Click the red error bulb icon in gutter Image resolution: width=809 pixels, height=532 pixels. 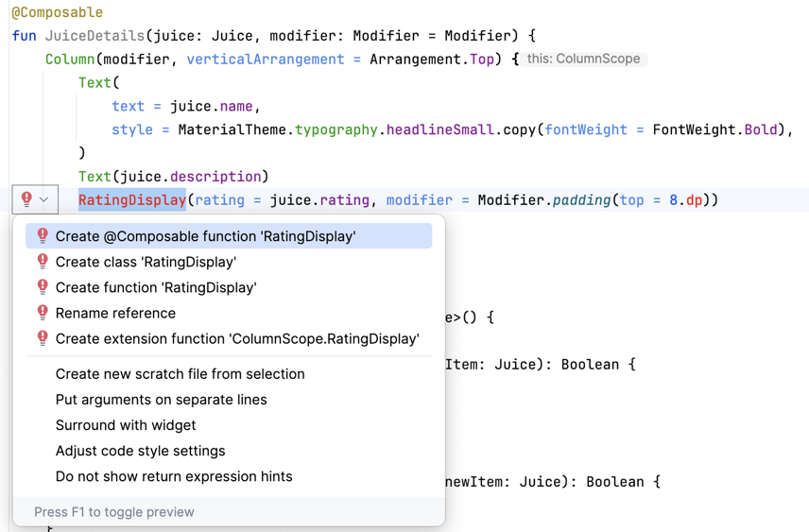tap(26, 199)
